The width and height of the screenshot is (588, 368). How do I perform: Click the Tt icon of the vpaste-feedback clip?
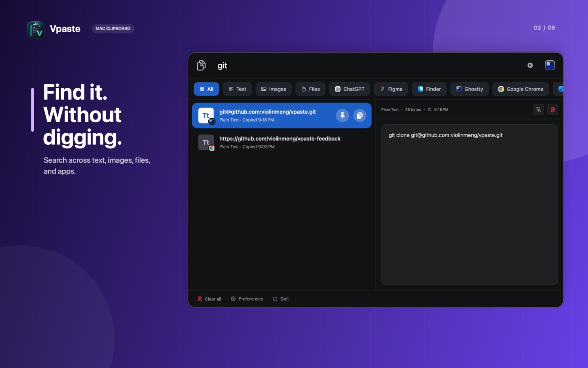(x=206, y=142)
